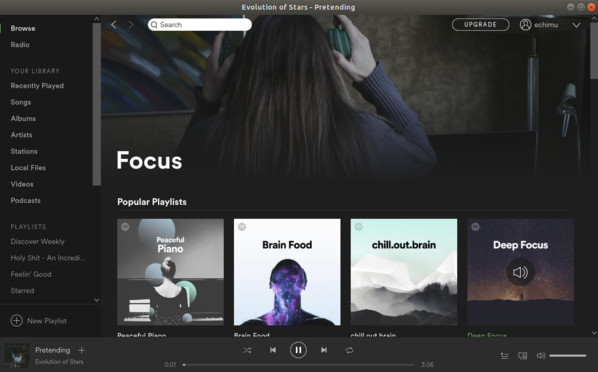Image resolution: width=598 pixels, height=372 pixels.
Task: Skip to the next track
Action: pos(324,350)
